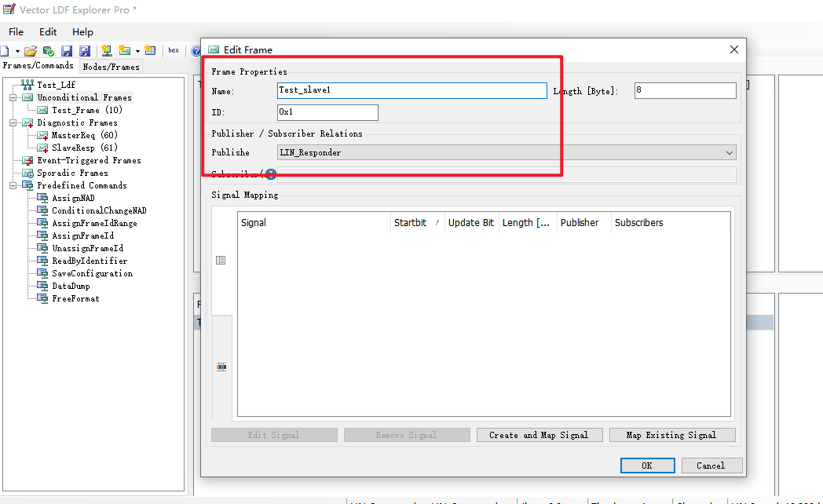Screen dimensions: 823x504
Task: Click the database check toolbar icon
Action: (x=49, y=51)
